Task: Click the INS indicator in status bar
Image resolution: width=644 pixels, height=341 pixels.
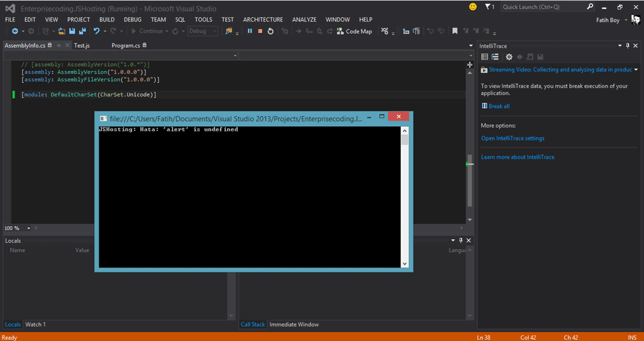Action: [x=632, y=337]
